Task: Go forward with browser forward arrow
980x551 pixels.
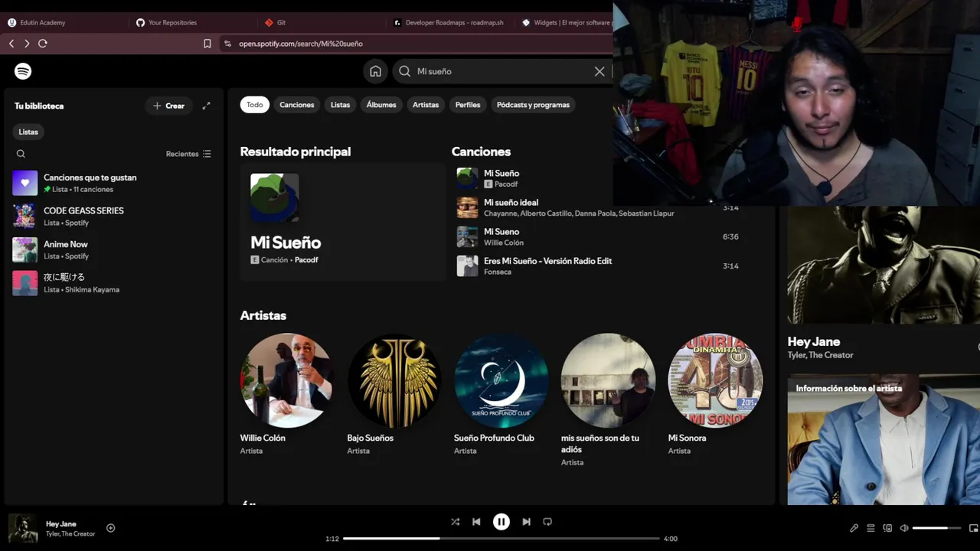Action: click(27, 44)
